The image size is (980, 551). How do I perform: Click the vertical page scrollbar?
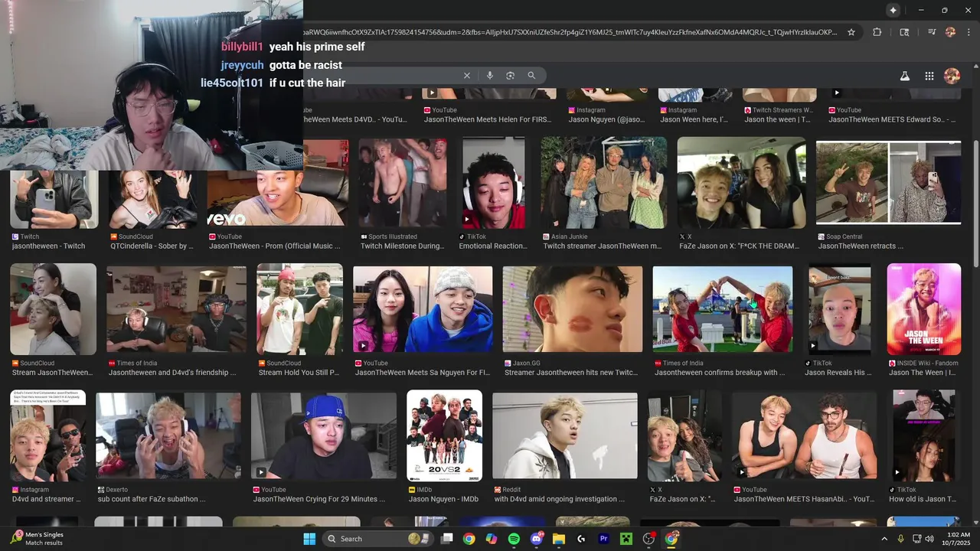pos(975,203)
